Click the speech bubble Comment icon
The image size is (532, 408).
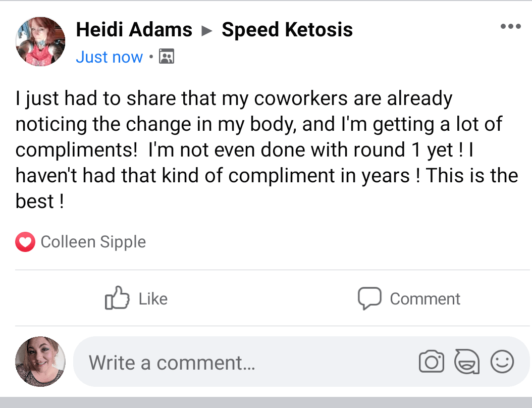tap(369, 298)
